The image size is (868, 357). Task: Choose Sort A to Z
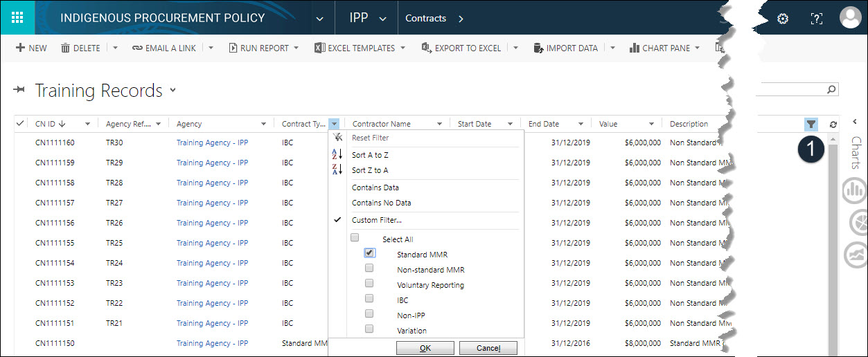[370, 155]
